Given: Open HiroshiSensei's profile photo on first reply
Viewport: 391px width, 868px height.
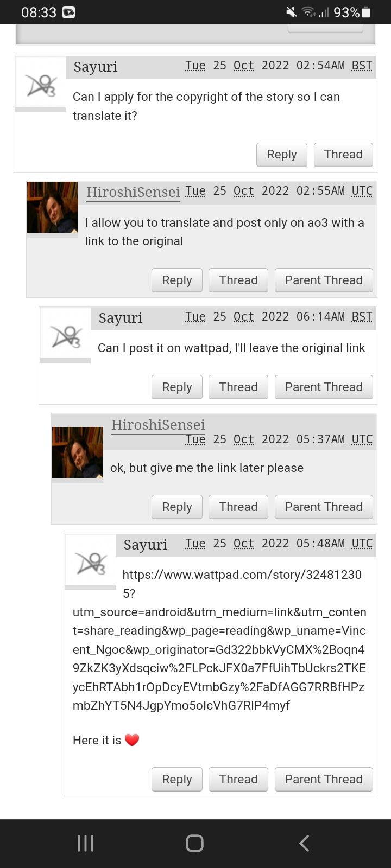Looking at the screenshot, I should coord(53,207).
